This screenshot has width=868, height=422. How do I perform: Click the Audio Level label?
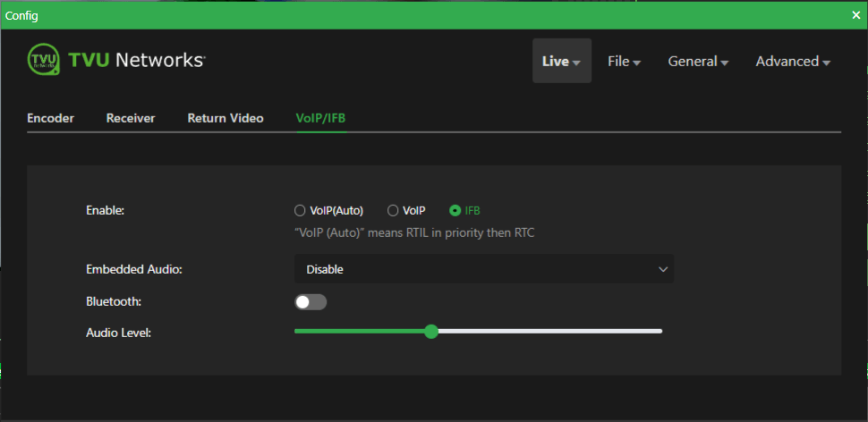coord(118,333)
